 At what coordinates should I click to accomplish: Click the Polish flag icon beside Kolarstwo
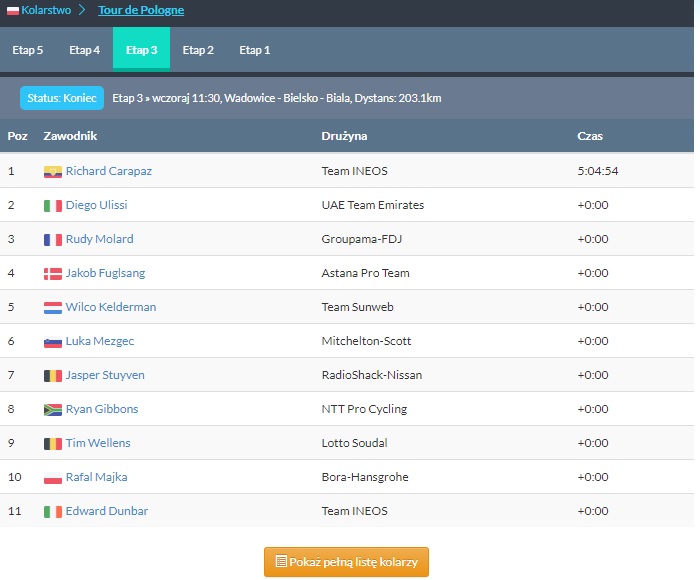12,10
